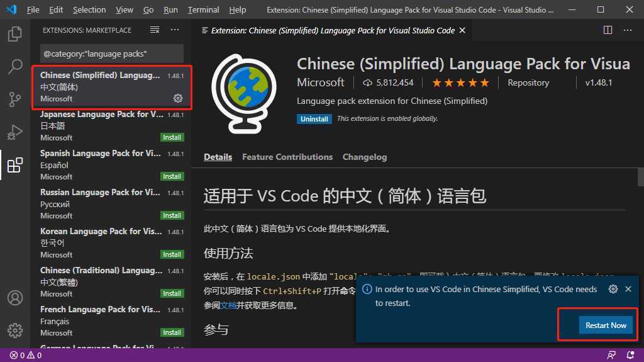The width and height of the screenshot is (644, 362).
Task: Open the File menu
Action: (x=33, y=9)
